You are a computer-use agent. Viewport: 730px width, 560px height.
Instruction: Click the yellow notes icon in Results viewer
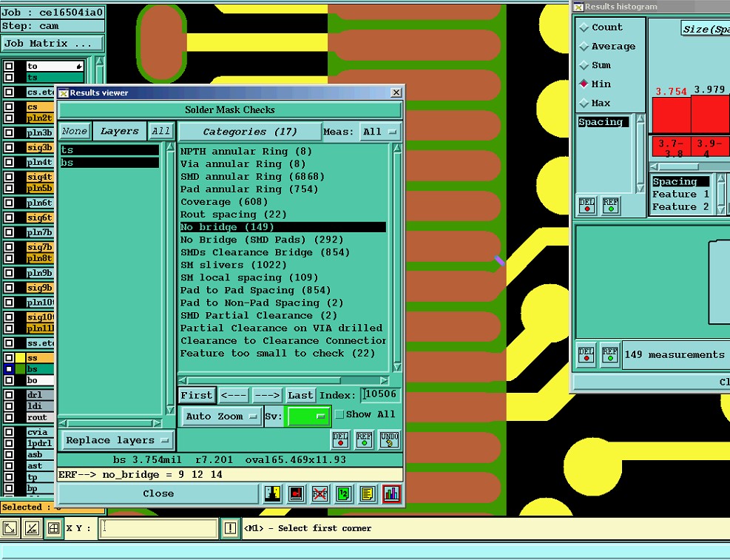[x=368, y=494]
